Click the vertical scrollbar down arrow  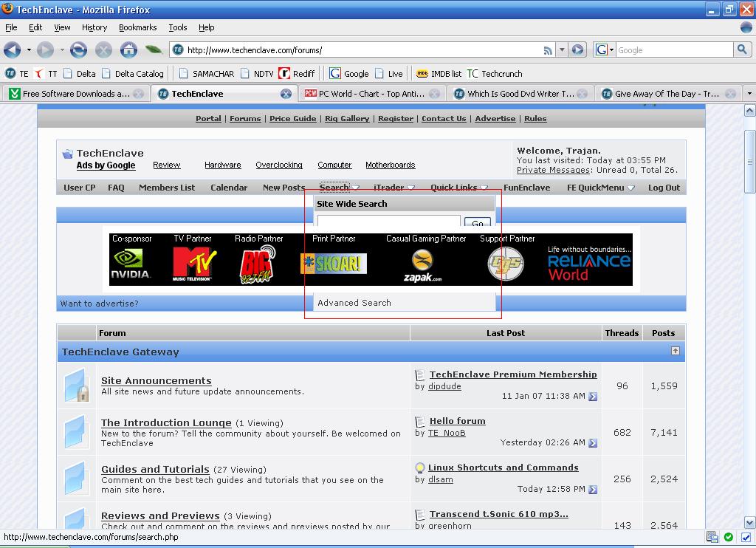pyautogui.click(x=750, y=522)
